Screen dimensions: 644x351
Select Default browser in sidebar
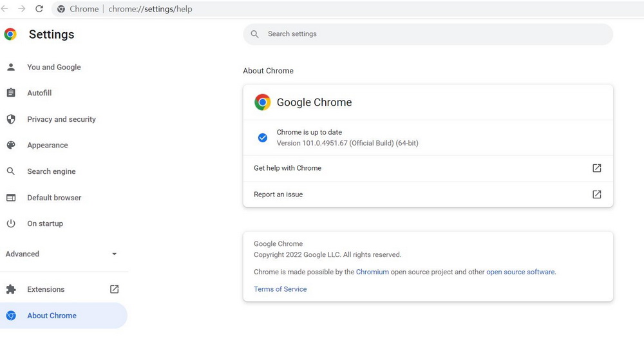point(54,198)
